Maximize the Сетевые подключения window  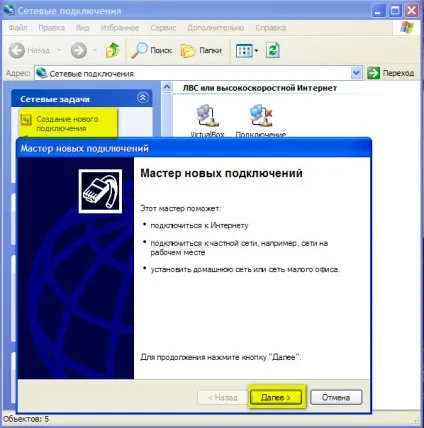(x=395, y=11)
